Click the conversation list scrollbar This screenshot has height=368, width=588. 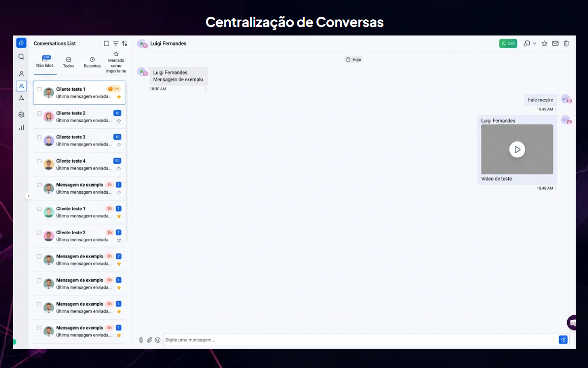point(126,161)
